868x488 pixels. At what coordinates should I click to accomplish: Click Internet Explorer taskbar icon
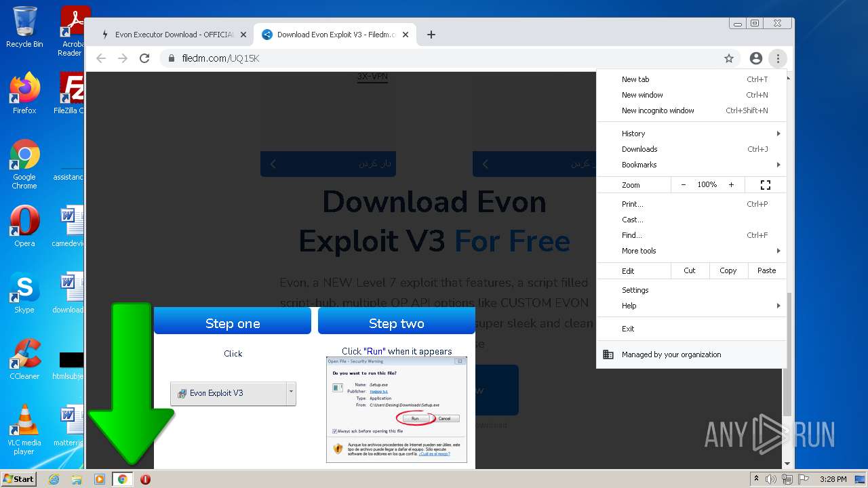click(x=54, y=479)
